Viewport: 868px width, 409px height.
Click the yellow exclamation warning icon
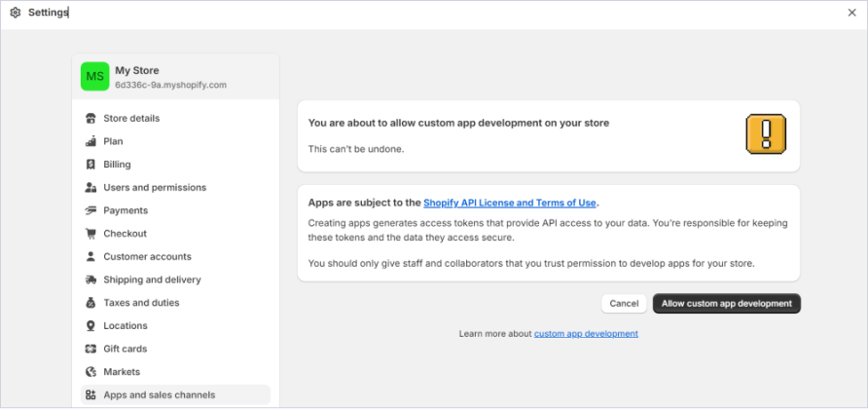[765, 133]
